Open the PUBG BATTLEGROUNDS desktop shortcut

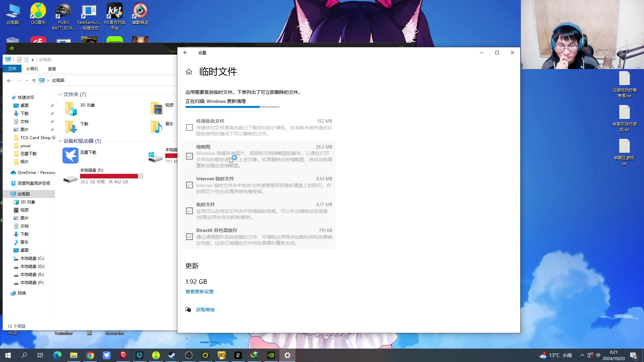point(64,17)
